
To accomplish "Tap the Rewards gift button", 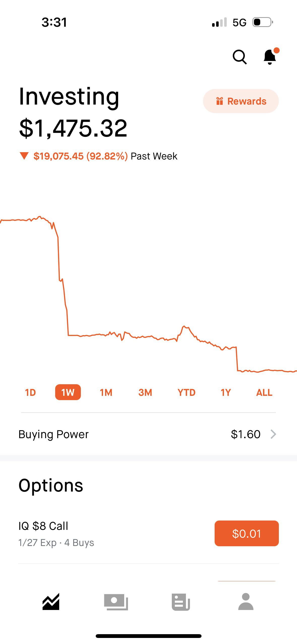I will coord(241,101).
